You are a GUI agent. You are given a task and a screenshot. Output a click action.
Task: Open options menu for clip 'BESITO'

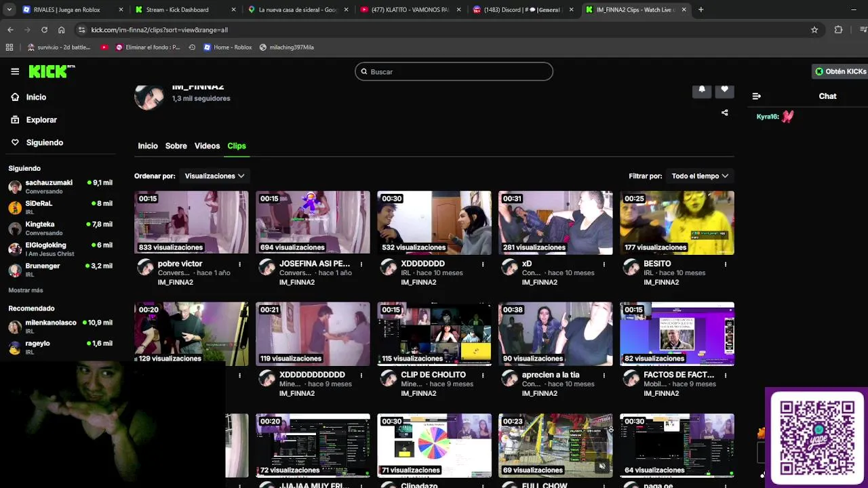pos(726,264)
